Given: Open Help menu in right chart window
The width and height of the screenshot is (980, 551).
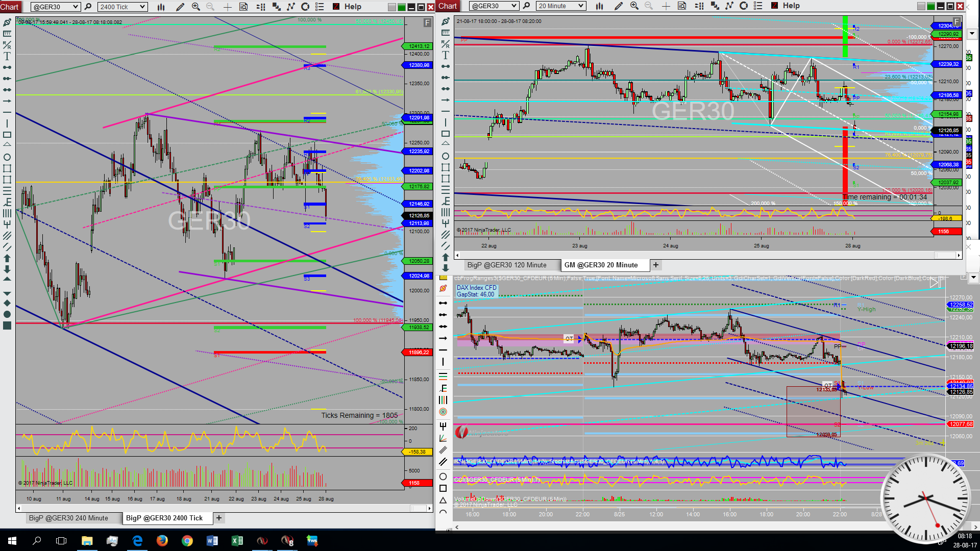Looking at the screenshot, I should click(791, 6).
